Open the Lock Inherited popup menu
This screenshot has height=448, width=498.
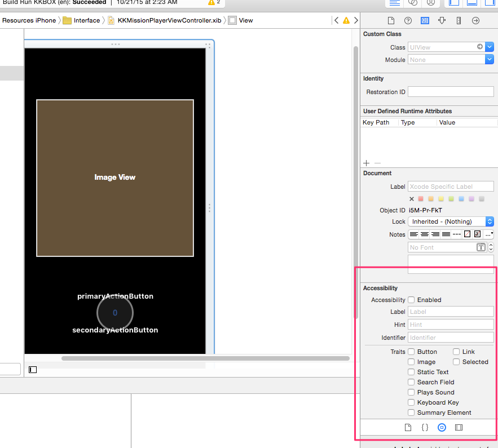click(451, 221)
